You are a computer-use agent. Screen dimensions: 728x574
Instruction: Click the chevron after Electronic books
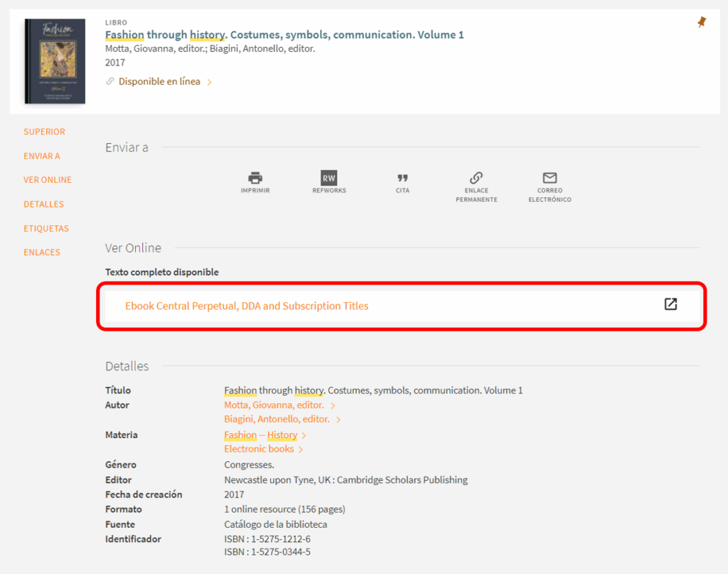301,450
